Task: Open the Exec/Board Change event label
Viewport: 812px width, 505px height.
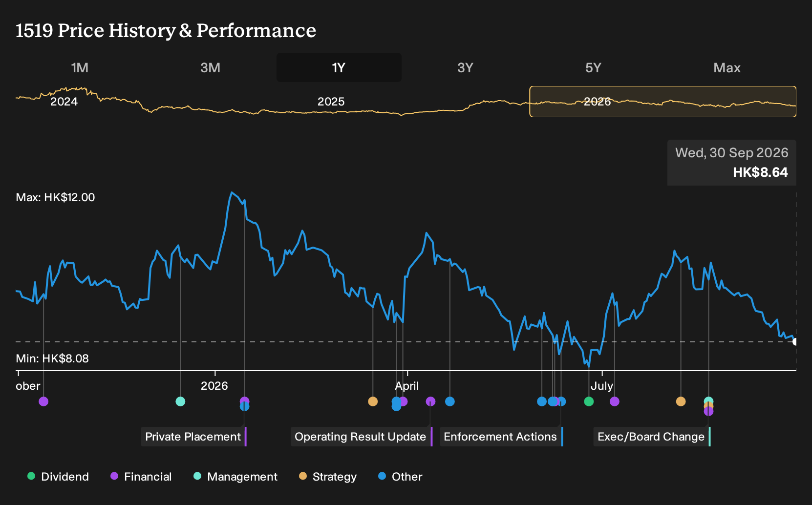Action: point(651,437)
